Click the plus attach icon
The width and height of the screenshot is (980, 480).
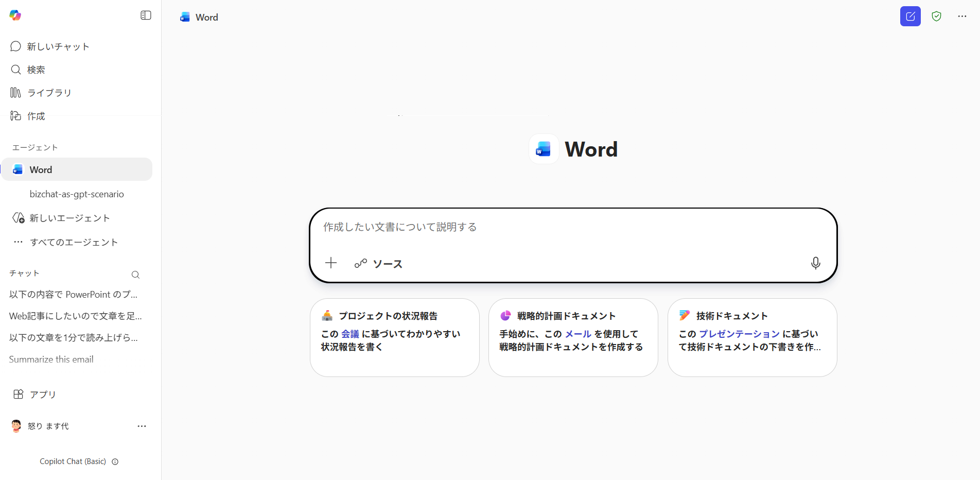pyautogui.click(x=331, y=263)
